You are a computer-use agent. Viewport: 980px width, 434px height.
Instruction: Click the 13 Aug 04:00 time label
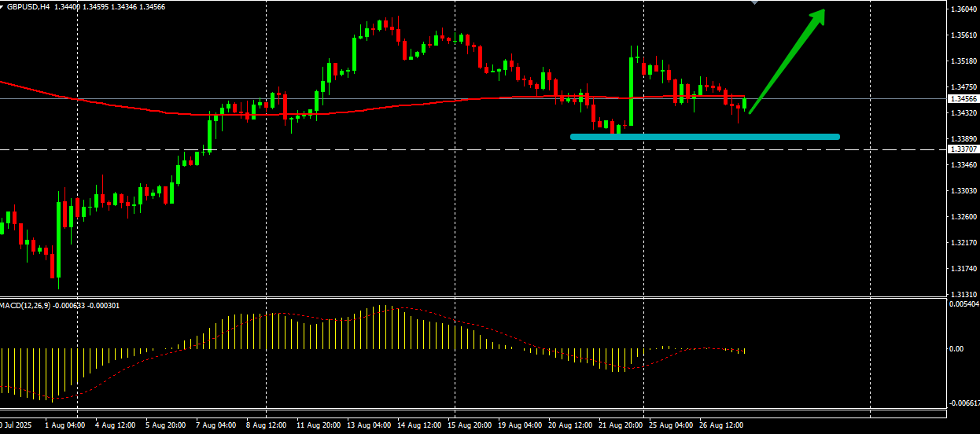click(x=370, y=425)
